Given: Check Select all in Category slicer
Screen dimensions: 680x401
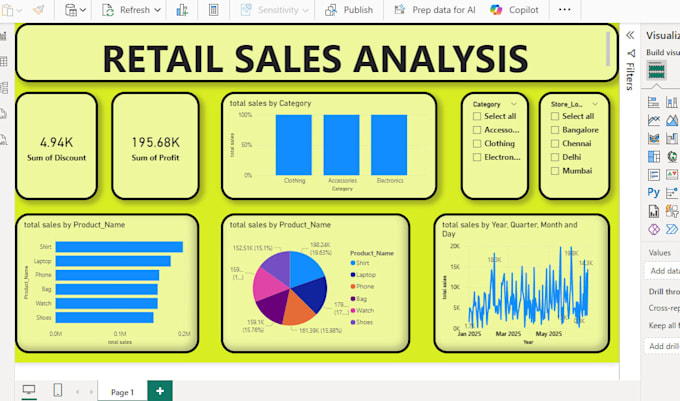Looking at the screenshot, I should click(477, 116).
